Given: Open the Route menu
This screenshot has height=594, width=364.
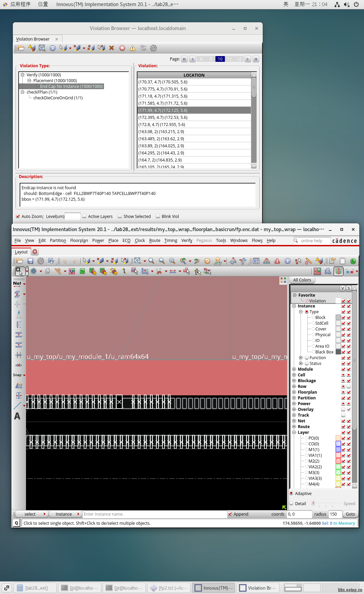Looking at the screenshot, I should [x=155, y=240].
